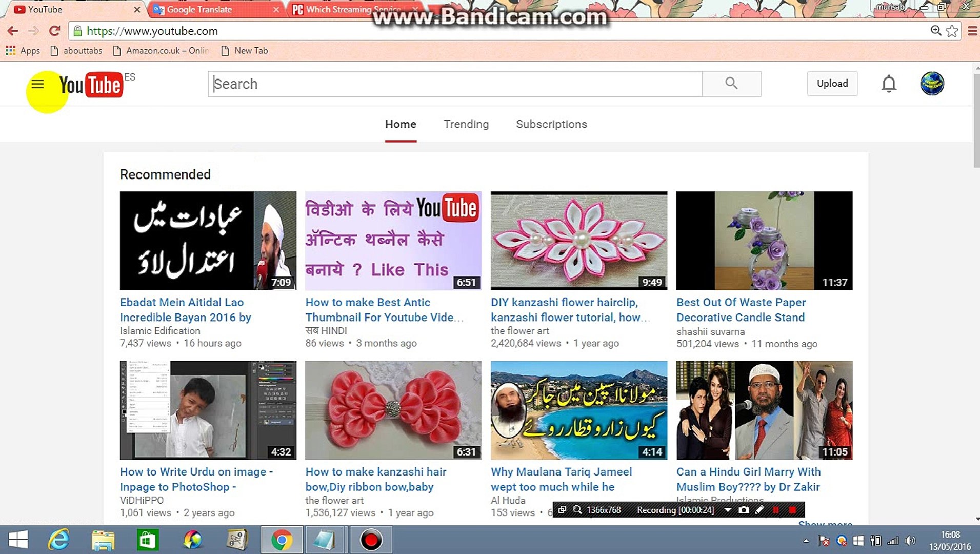Open the Apps bookmark shortcut
The width and height of the screenshot is (980, 554).
point(23,51)
